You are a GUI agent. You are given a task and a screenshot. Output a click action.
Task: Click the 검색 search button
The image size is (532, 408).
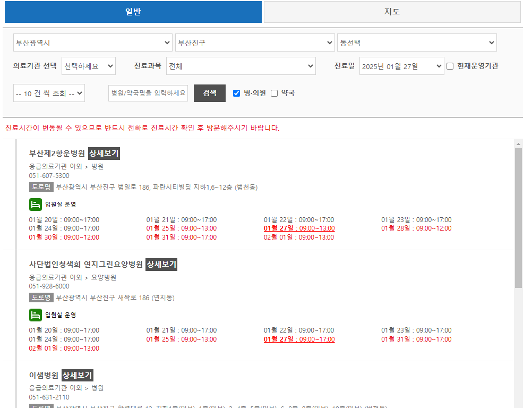click(x=210, y=93)
